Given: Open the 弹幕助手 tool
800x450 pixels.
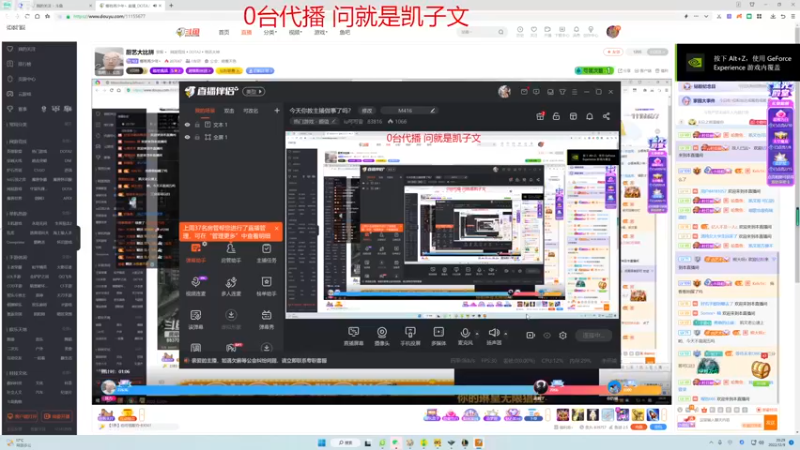Looking at the screenshot, I should tap(196, 253).
